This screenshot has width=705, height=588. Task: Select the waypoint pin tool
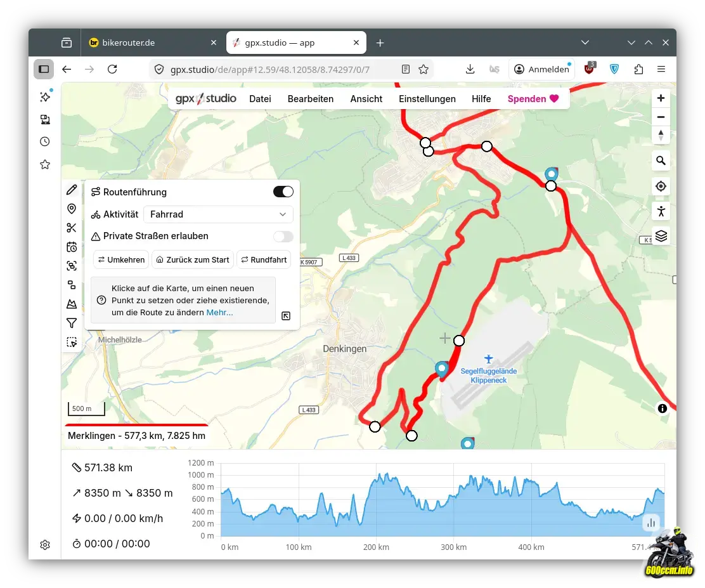point(72,209)
